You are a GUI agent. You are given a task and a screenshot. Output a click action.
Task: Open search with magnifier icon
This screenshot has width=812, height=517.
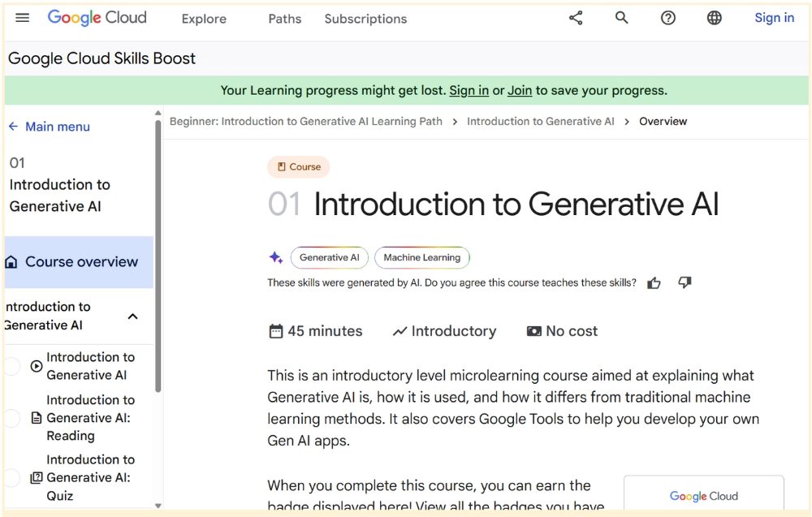pos(621,18)
